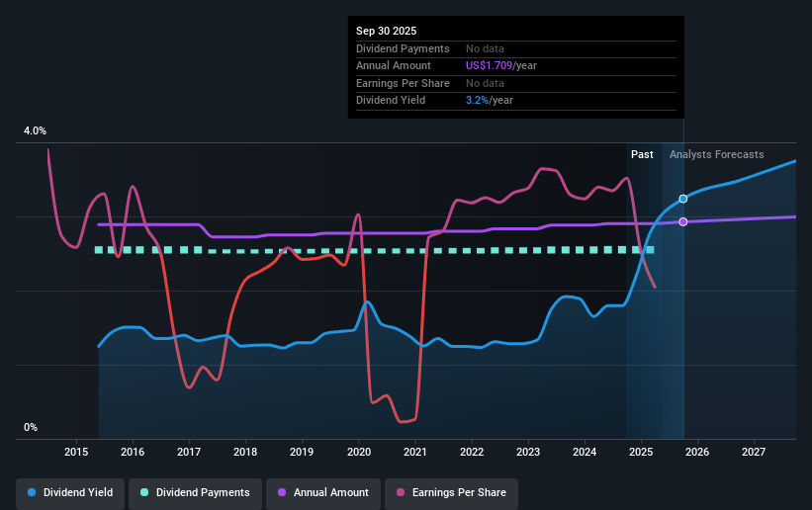The width and height of the screenshot is (812, 510).
Task: Click the pink Earnings Per Share legend dot
Action: pyautogui.click(x=401, y=492)
